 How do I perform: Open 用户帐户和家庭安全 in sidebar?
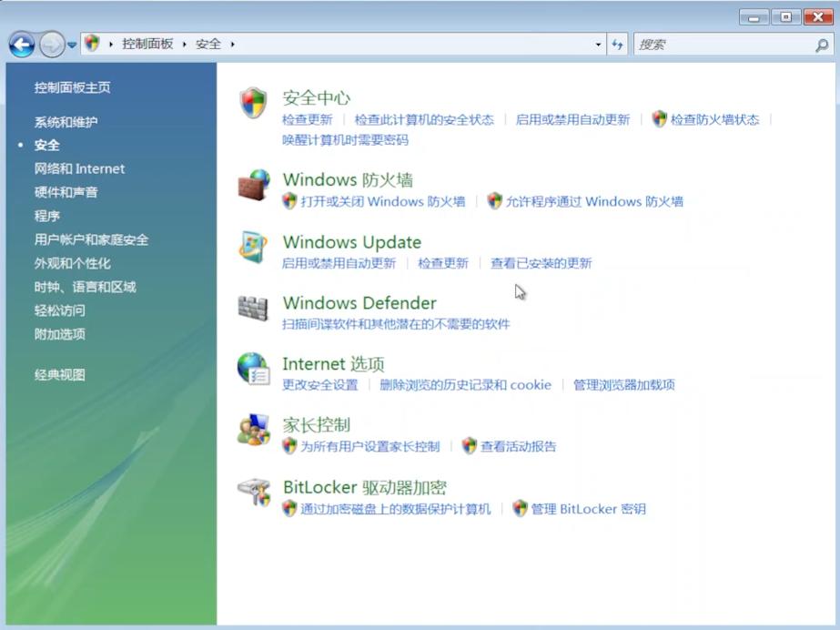(x=91, y=239)
